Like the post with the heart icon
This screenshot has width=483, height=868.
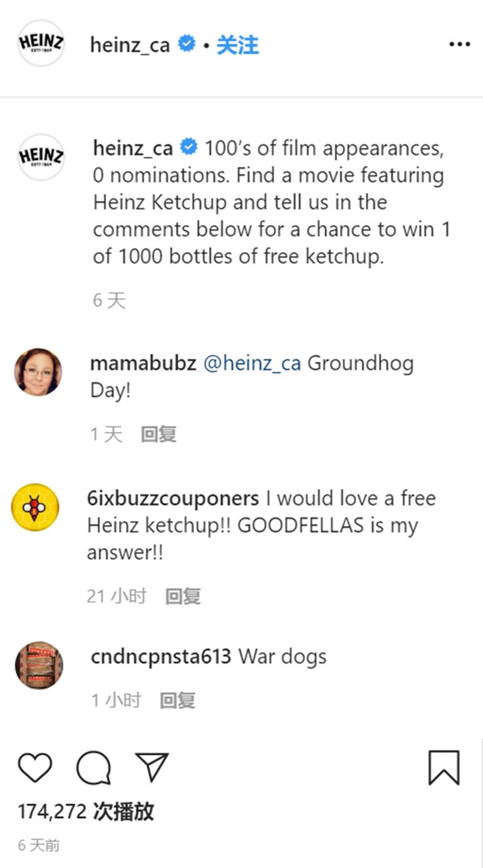click(35, 768)
